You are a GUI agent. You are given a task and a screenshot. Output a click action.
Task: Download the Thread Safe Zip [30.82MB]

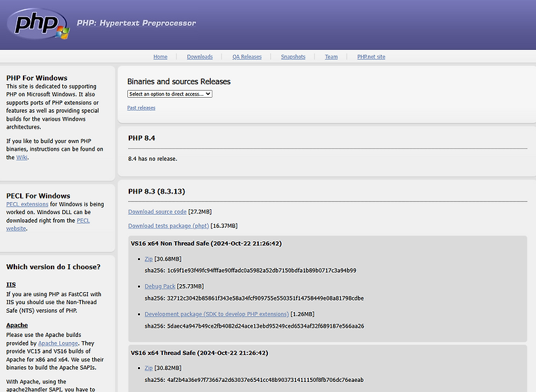(x=149, y=368)
